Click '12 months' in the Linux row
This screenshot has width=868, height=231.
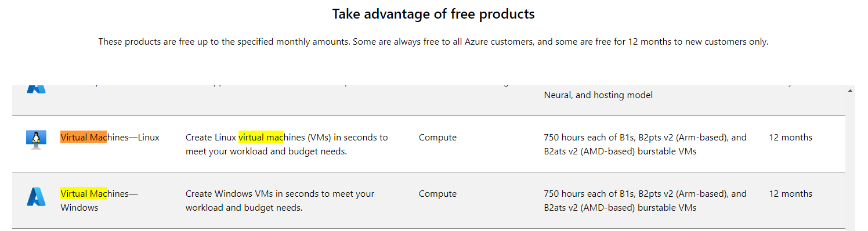(x=790, y=138)
